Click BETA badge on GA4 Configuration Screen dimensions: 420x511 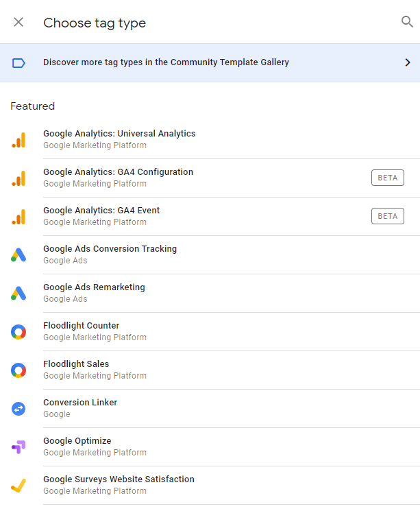[x=387, y=178]
